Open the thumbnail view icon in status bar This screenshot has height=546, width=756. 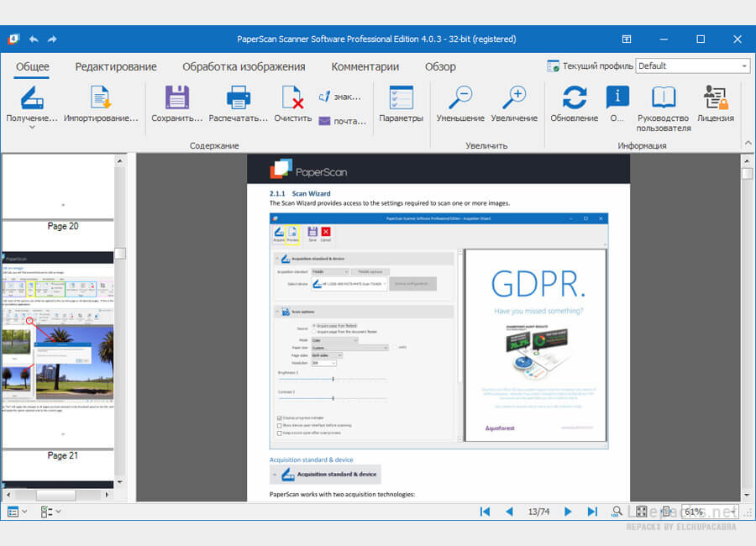[13, 512]
